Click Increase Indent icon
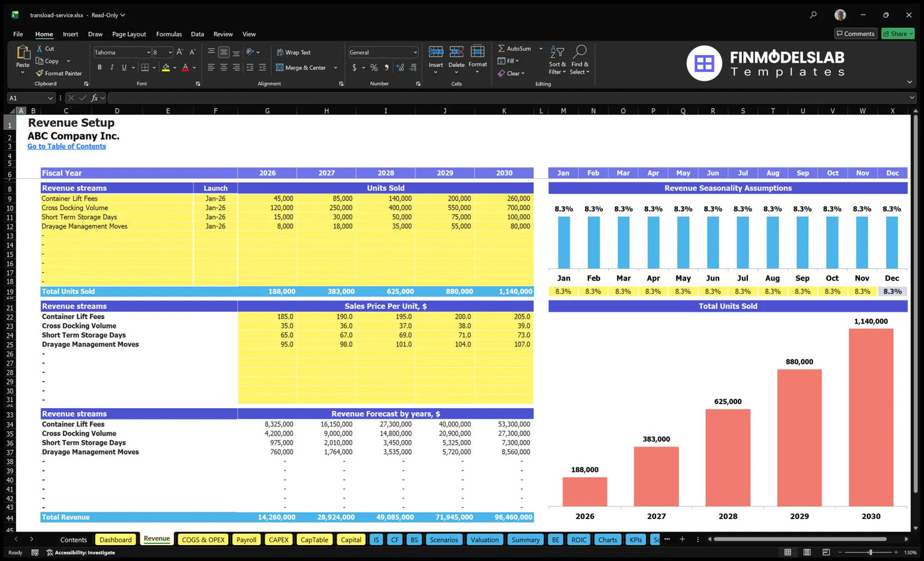Viewport: 924px width, 561px height. 263,67
